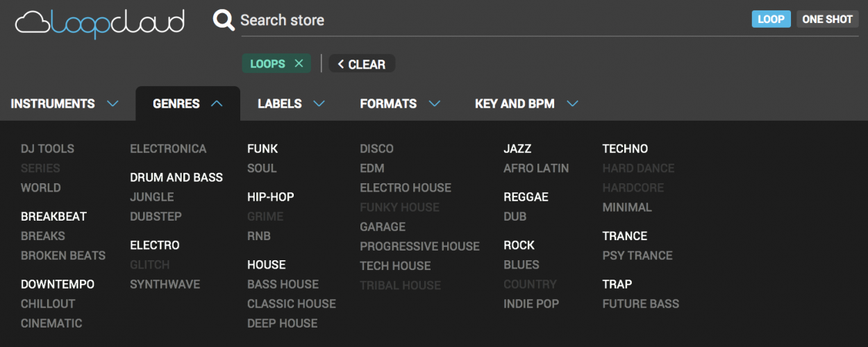Switch to ONE SHOT sample type
The width and height of the screenshot is (868, 347).
[827, 19]
